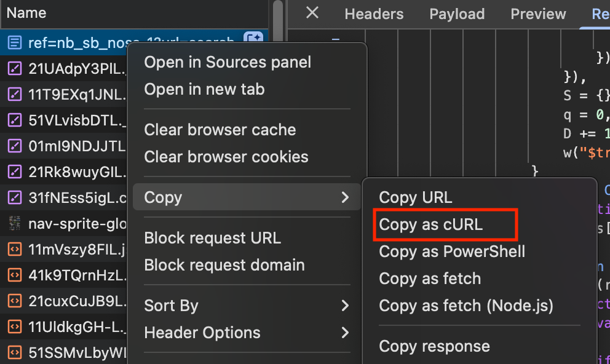Click the 11mVszy8FIL script file icon
Screen dimensions: 610x364
tap(14, 250)
